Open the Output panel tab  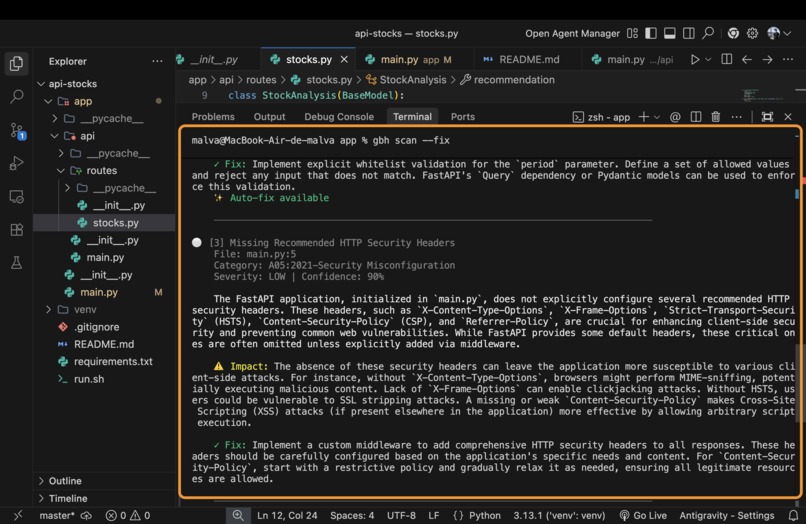point(269,117)
